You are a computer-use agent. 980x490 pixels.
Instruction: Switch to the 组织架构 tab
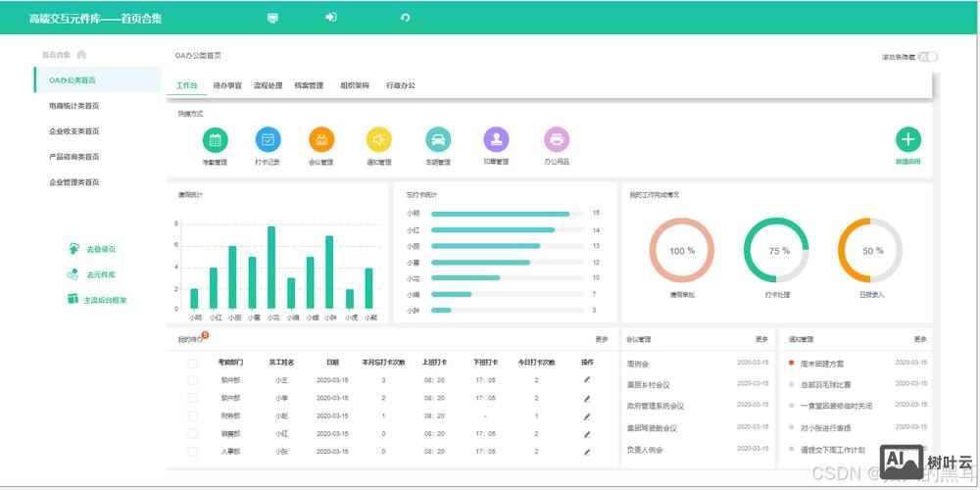[x=355, y=85]
